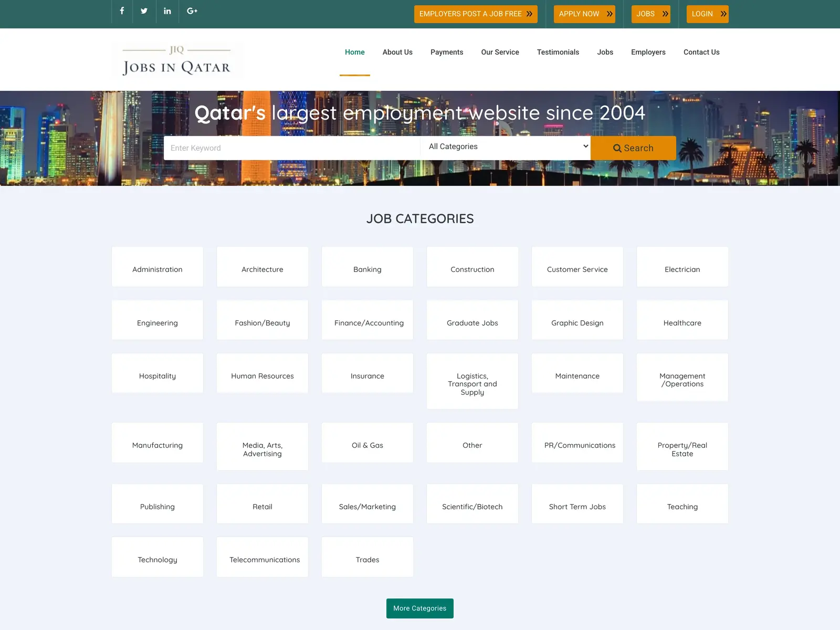Select the Short Term Jobs category
Image resolution: width=840 pixels, height=630 pixels.
coord(577,504)
